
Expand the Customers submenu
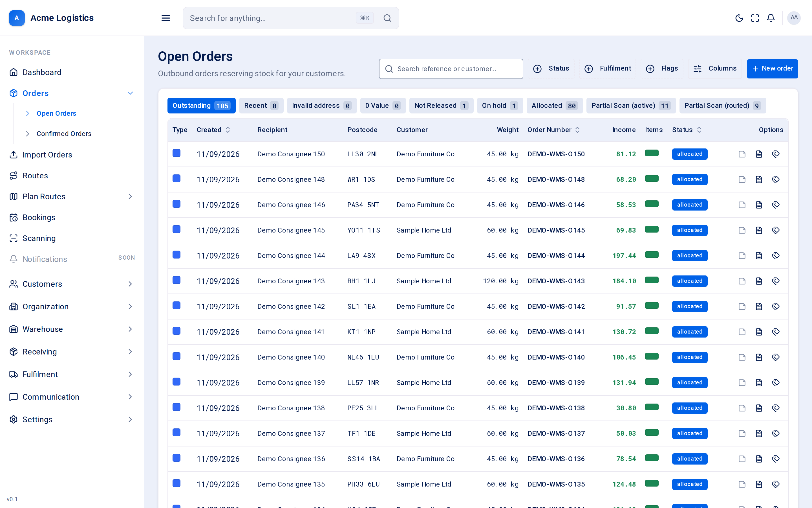[x=130, y=284]
